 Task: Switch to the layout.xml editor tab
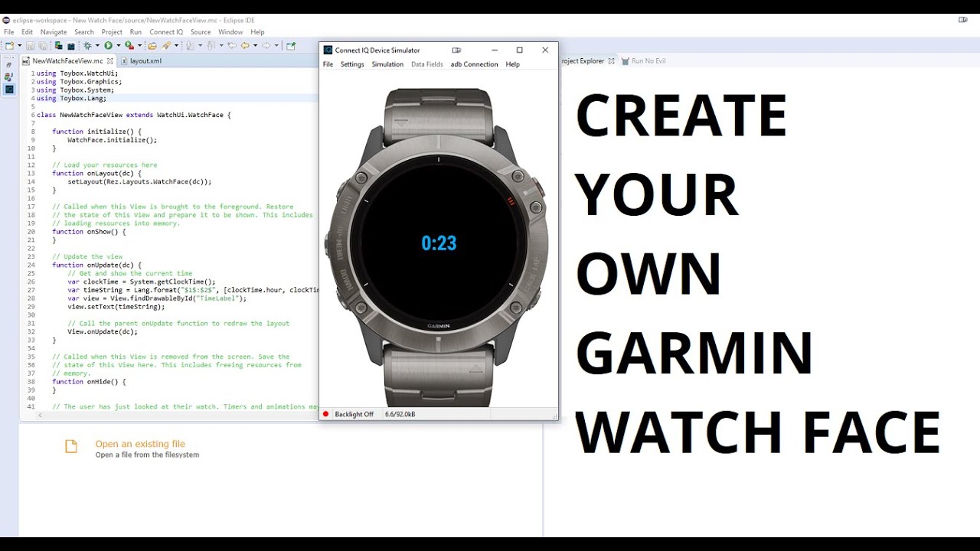coord(145,60)
